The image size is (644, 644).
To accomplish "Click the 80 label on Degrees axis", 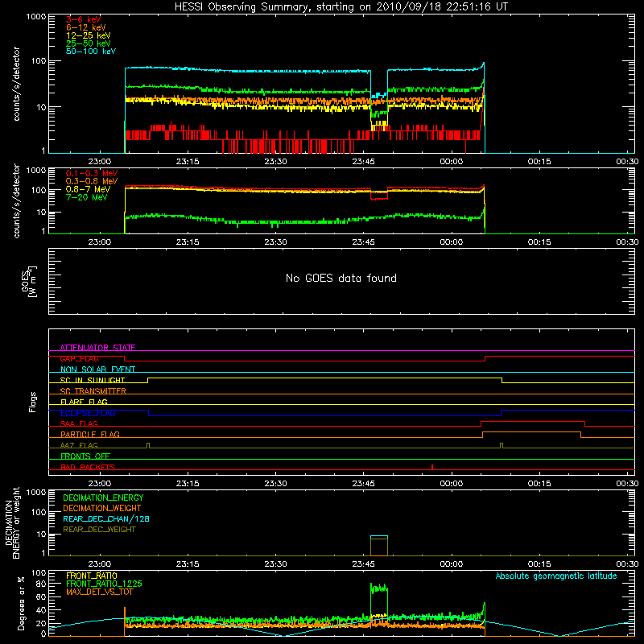I will tap(42, 584).
